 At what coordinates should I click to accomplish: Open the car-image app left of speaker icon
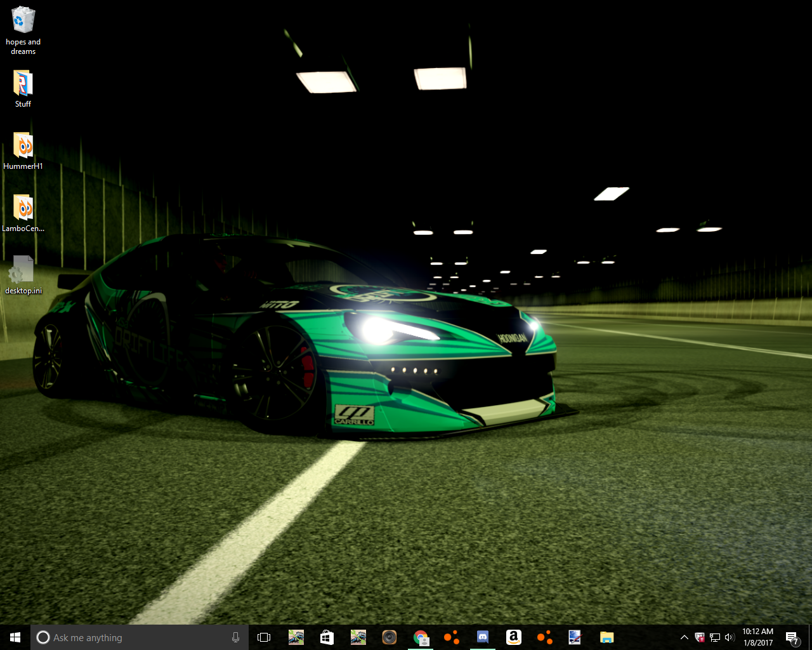358,637
